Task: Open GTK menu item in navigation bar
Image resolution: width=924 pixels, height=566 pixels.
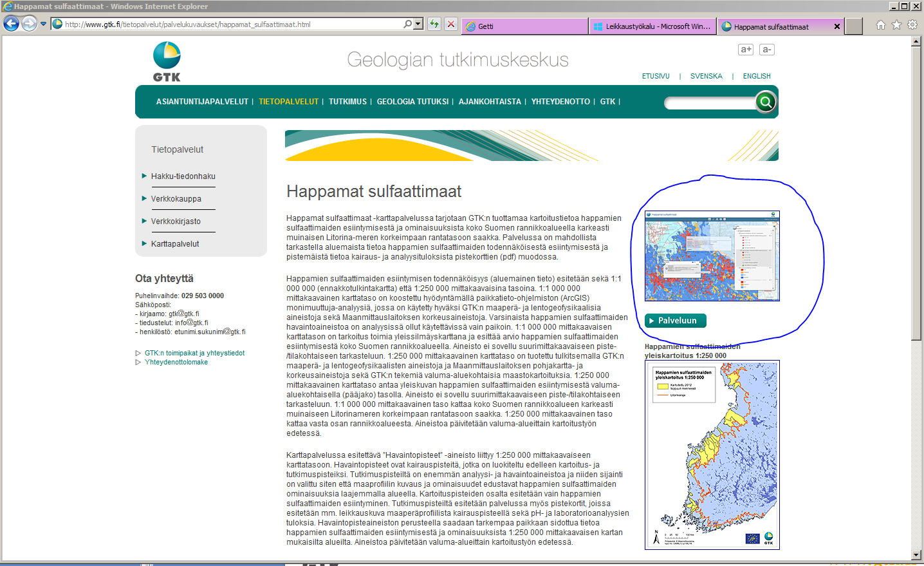Action: [x=607, y=102]
